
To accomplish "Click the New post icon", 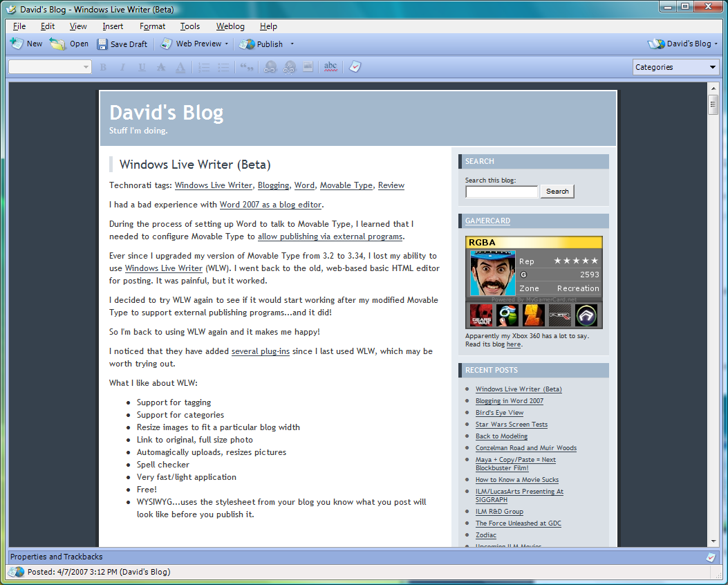I will [x=17, y=44].
